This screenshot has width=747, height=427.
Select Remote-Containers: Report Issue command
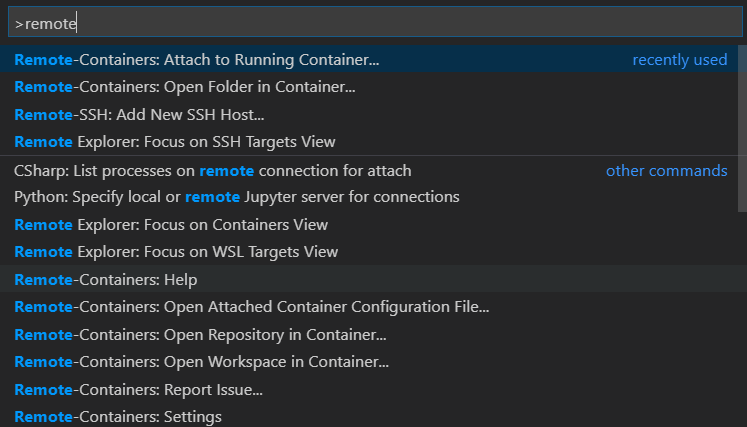pyautogui.click(x=138, y=390)
